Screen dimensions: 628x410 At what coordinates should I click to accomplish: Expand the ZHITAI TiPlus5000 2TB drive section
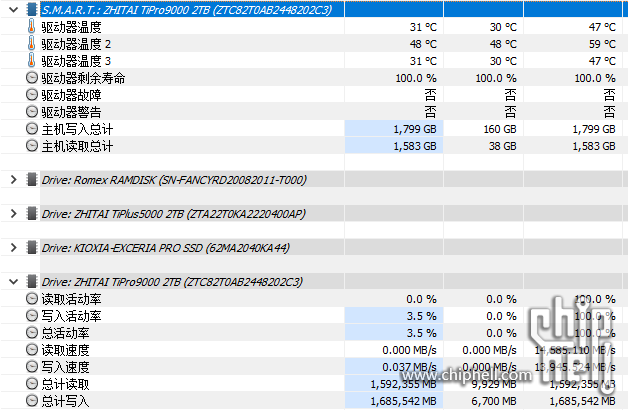pyautogui.click(x=14, y=213)
